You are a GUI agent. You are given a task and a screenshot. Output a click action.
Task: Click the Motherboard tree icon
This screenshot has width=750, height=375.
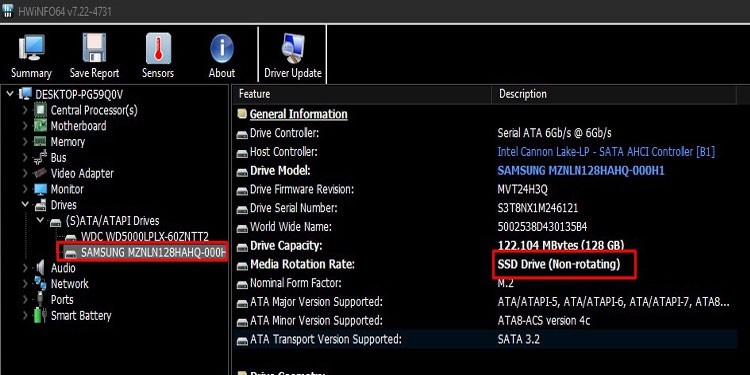41,126
